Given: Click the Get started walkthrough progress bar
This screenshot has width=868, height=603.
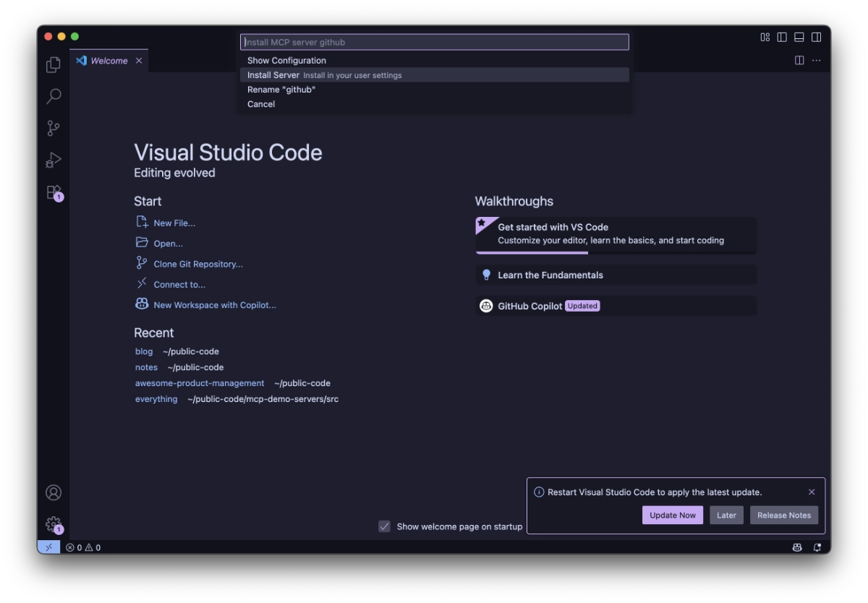Looking at the screenshot, I should coord(616,253).
